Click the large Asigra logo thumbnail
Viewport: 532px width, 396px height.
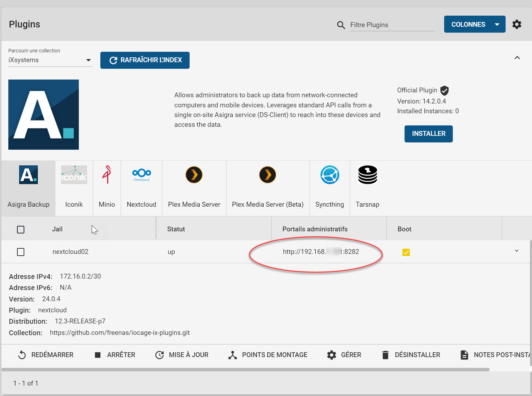pos(44,115)
